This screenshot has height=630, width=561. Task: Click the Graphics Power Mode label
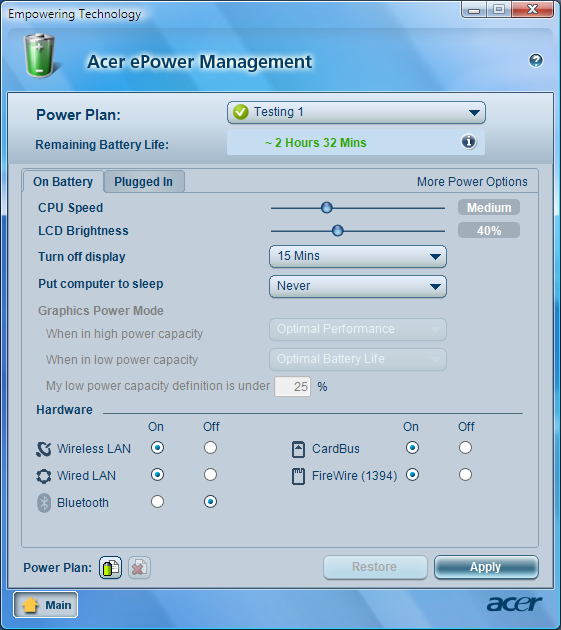click(100, 311)
